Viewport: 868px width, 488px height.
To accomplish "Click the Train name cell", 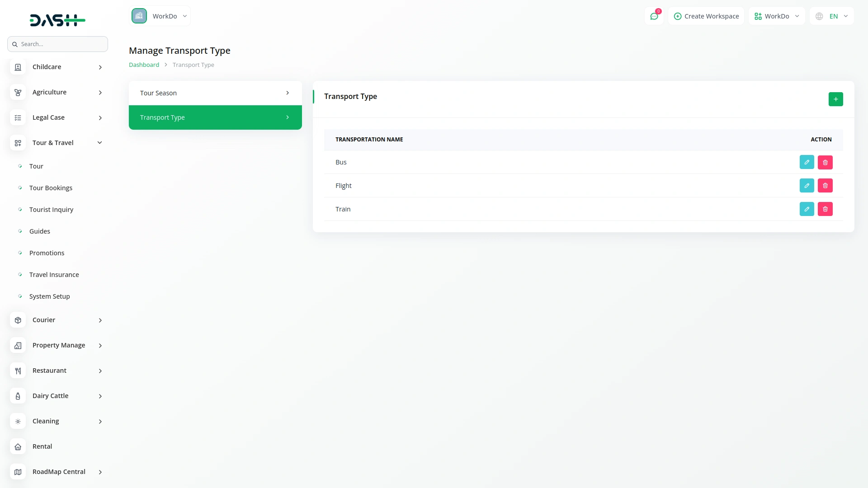I will 343,209.
